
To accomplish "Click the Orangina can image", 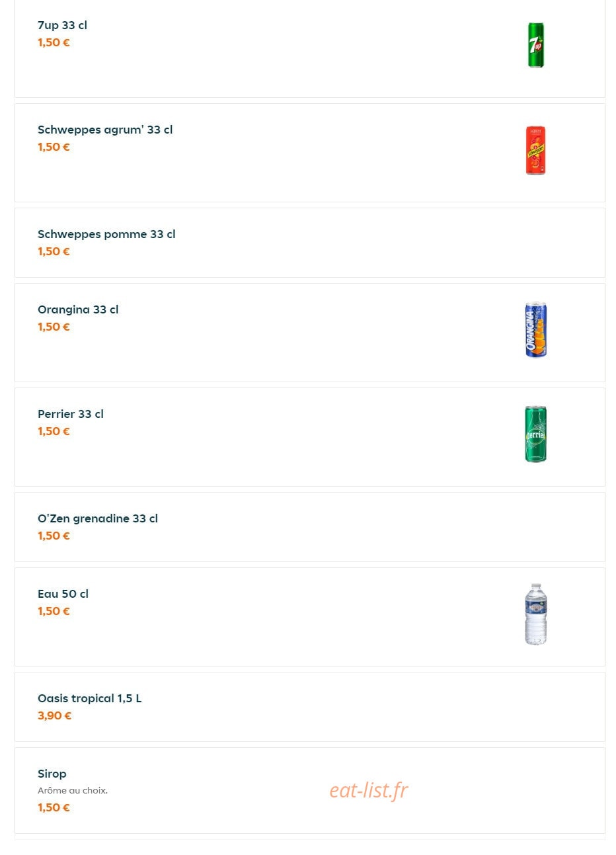I will [x=536, y=330].
